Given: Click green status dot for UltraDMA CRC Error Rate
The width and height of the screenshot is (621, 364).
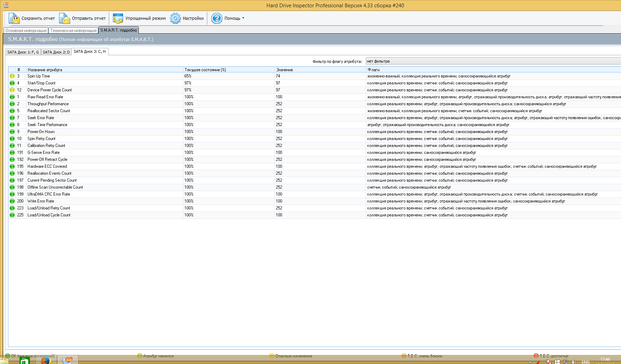Looking at the screenshot, I should point(12,194).
